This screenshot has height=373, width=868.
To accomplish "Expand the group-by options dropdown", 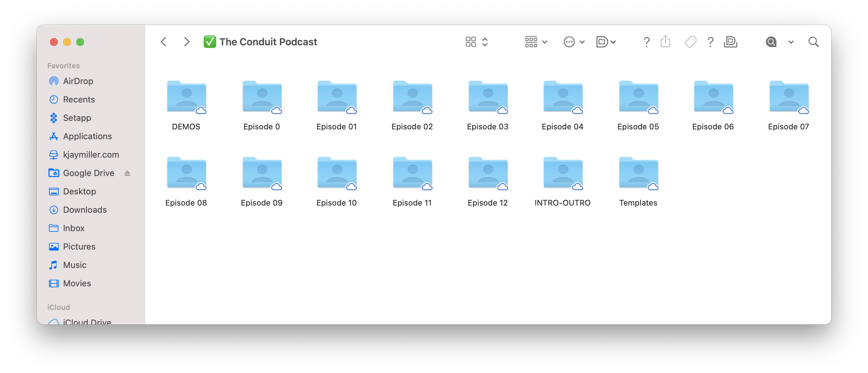I will (535, 42).
